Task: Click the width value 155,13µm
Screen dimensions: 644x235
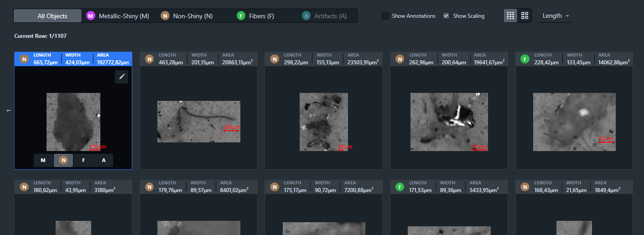Action: tap(328, 63)
